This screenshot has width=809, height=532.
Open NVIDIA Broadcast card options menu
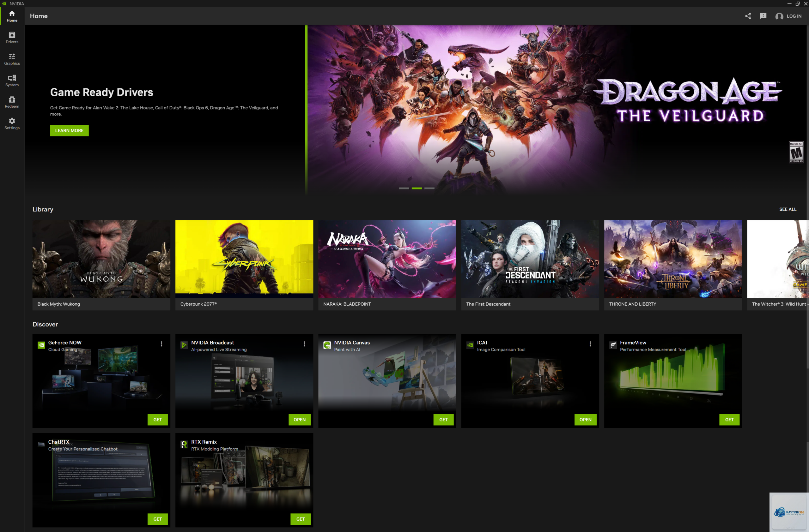click(x=304, y=344)
